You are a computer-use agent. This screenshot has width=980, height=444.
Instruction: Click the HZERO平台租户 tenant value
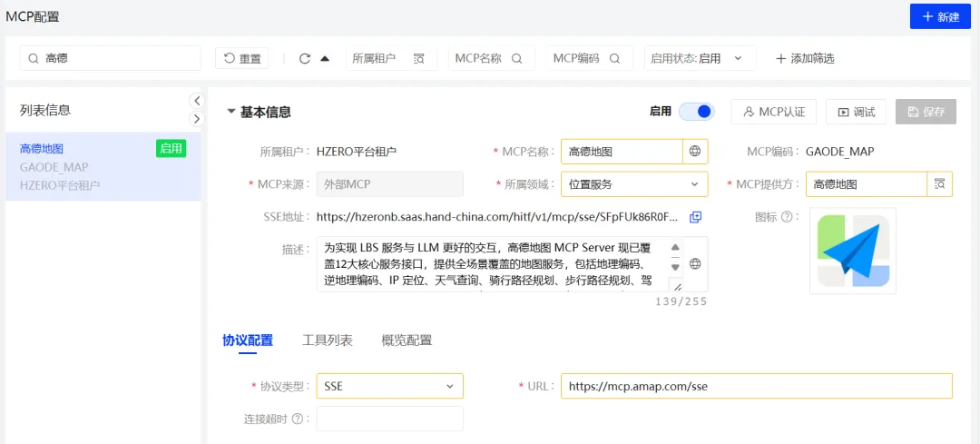[357, 151]
